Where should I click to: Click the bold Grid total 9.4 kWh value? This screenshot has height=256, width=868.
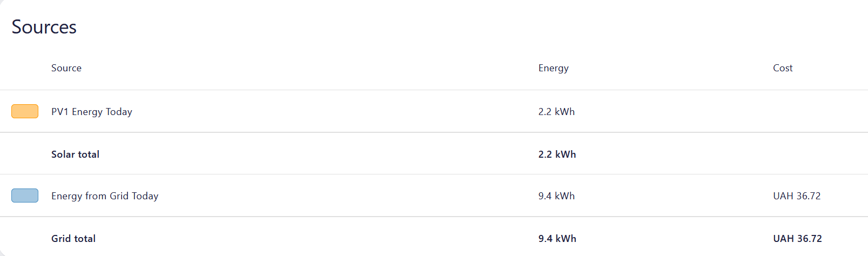click(x=557, y=239)
